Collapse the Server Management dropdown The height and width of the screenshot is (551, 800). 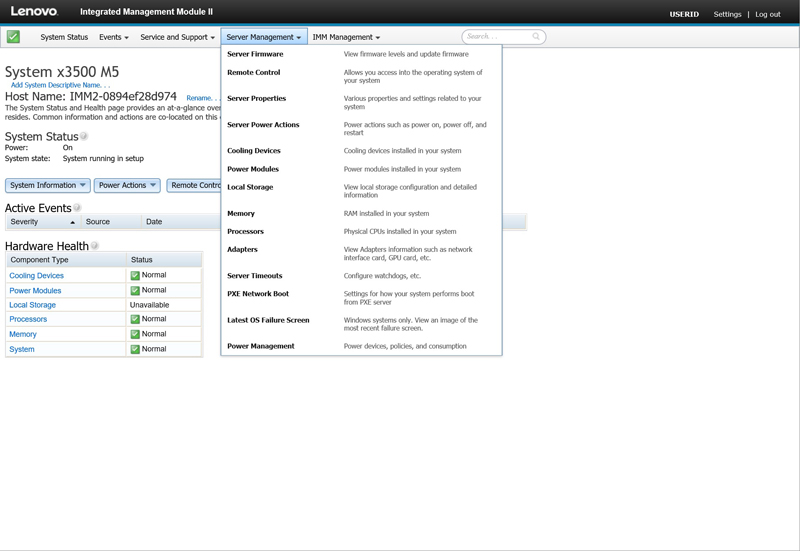[264, 37]
